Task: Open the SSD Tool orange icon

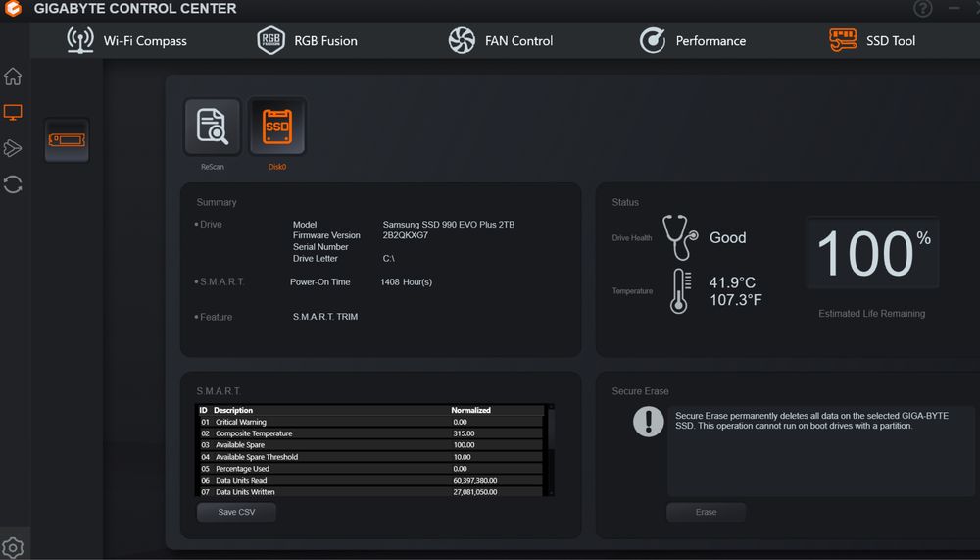Action: coord(843,40)
